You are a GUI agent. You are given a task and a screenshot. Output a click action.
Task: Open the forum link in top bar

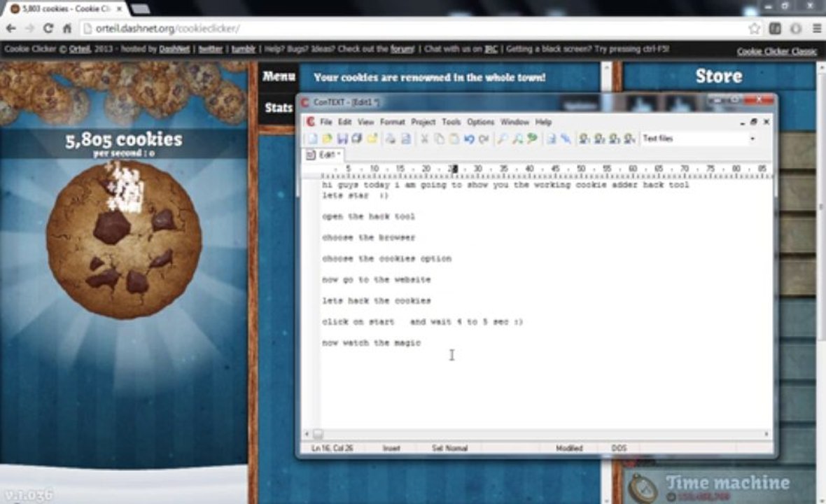click(x=402, y=49)
